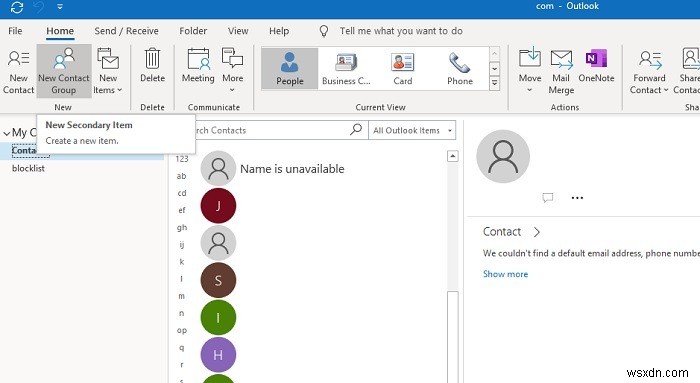Open the Folder tab

193,31
